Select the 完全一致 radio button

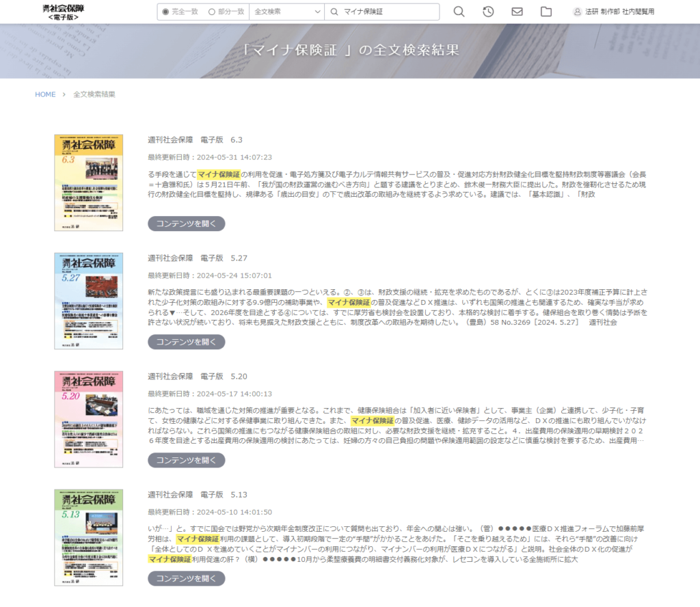click(165, 12)
